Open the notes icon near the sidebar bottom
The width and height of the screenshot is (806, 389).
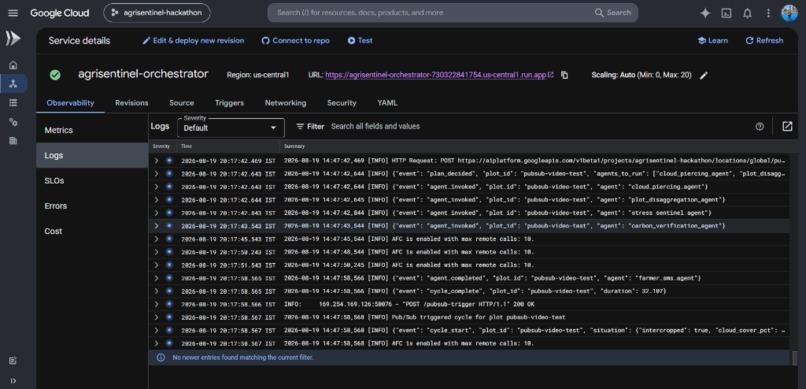coord(13,361)
